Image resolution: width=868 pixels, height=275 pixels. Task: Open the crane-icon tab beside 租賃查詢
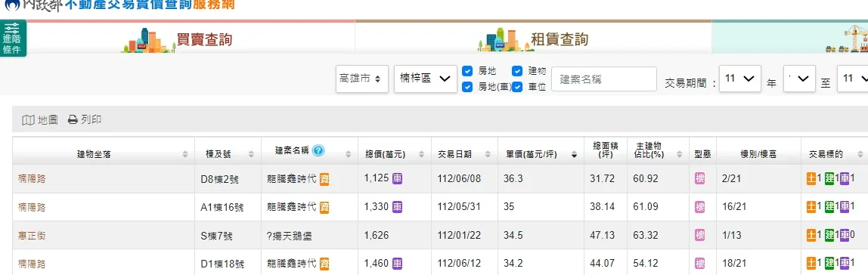click(x=790, y=39)
